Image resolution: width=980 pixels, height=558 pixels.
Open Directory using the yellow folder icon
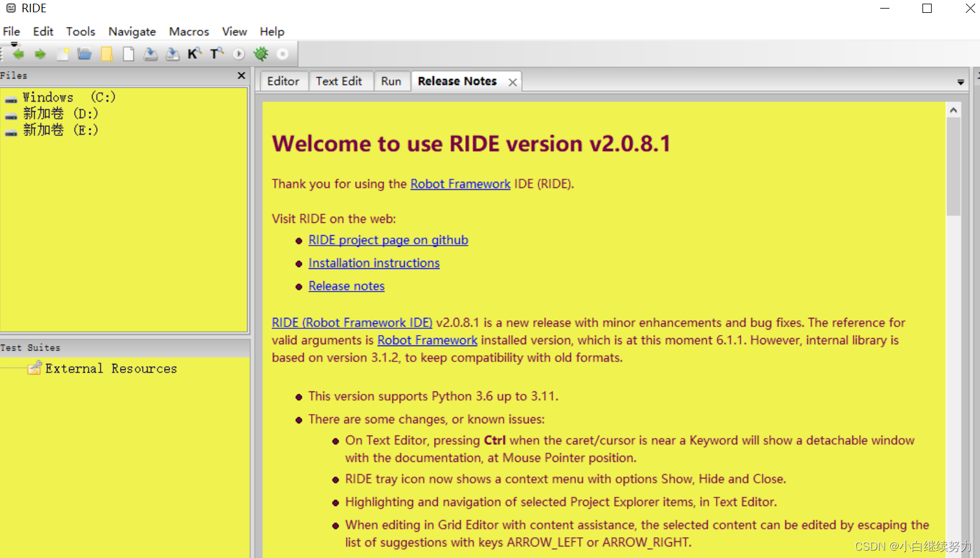(107, 55)
